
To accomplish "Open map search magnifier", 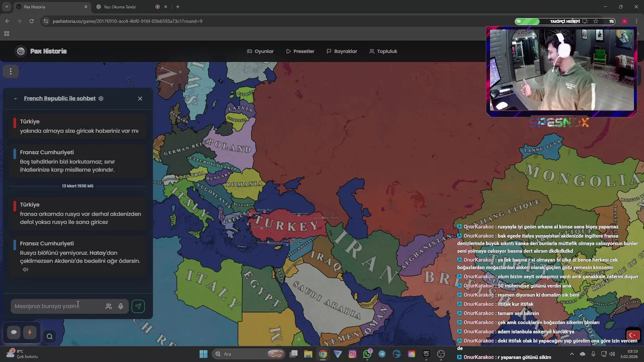I will 49,337.
